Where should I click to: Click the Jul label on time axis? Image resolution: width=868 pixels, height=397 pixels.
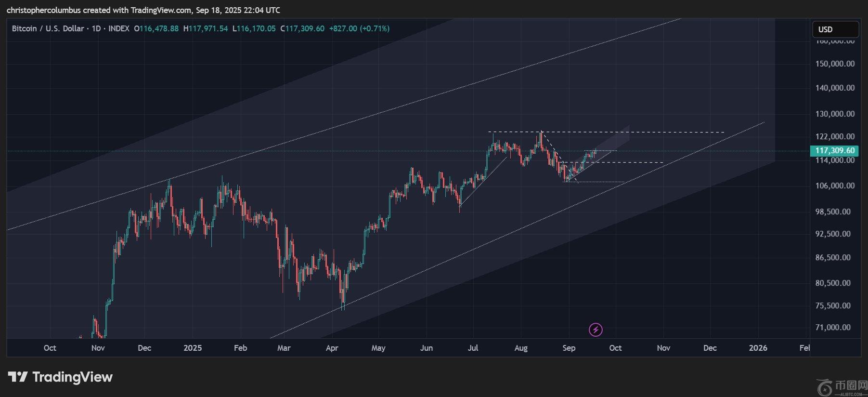click(473, 348)
